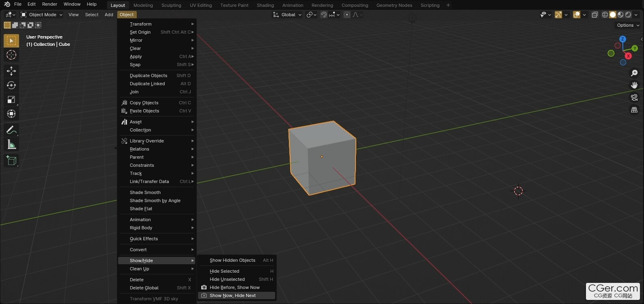Select the Rotate tool
This screenshot has height=304, width=644.
tap(11, 85)
